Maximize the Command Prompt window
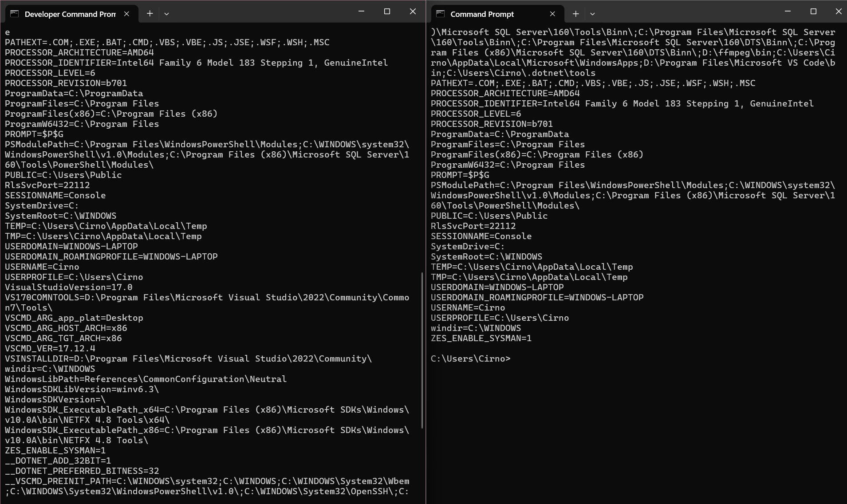 point(813,12)
